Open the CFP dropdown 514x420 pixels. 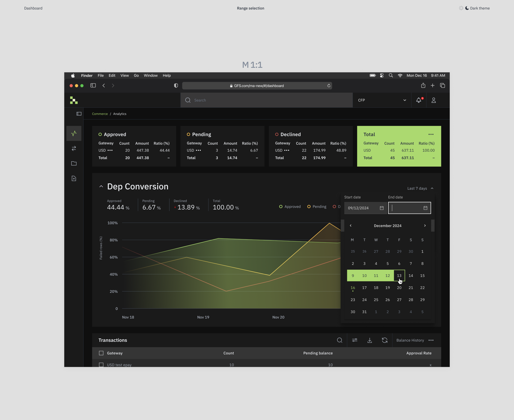click(382, 100)
